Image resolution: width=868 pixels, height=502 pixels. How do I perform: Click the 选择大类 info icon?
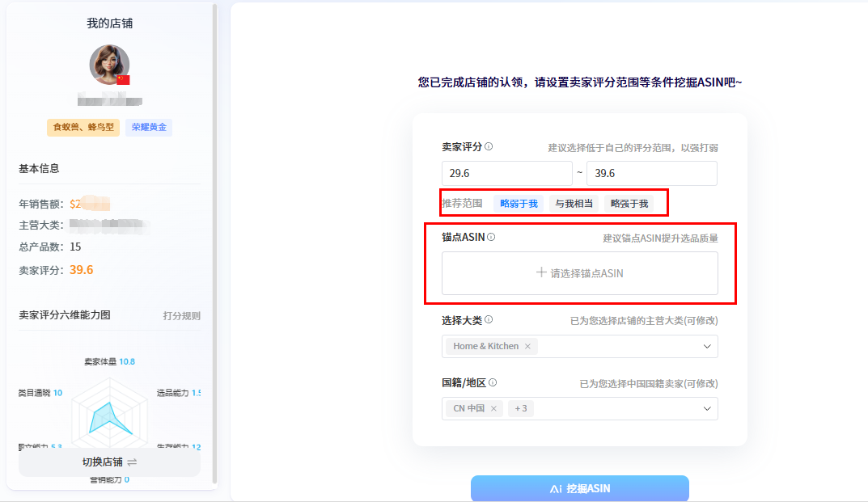point(489,318)
